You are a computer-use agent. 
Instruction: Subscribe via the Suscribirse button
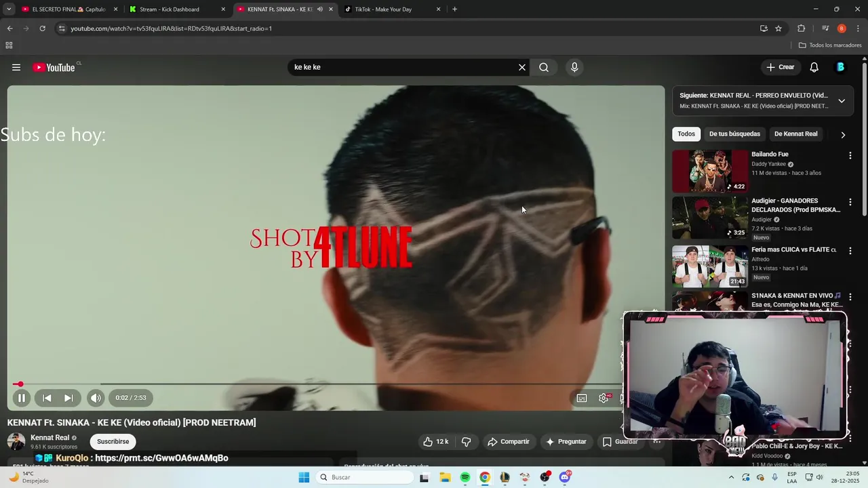click(113, 441)
